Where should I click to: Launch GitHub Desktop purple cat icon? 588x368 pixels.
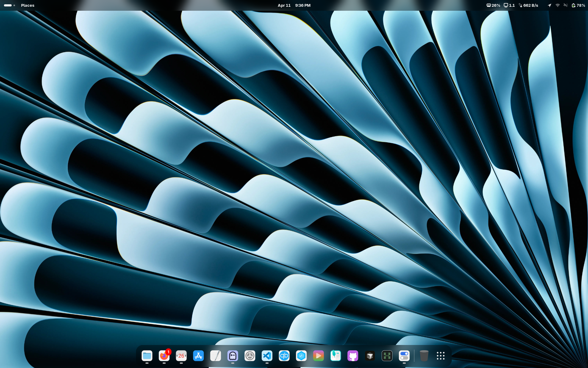click(x=353, y=356)
